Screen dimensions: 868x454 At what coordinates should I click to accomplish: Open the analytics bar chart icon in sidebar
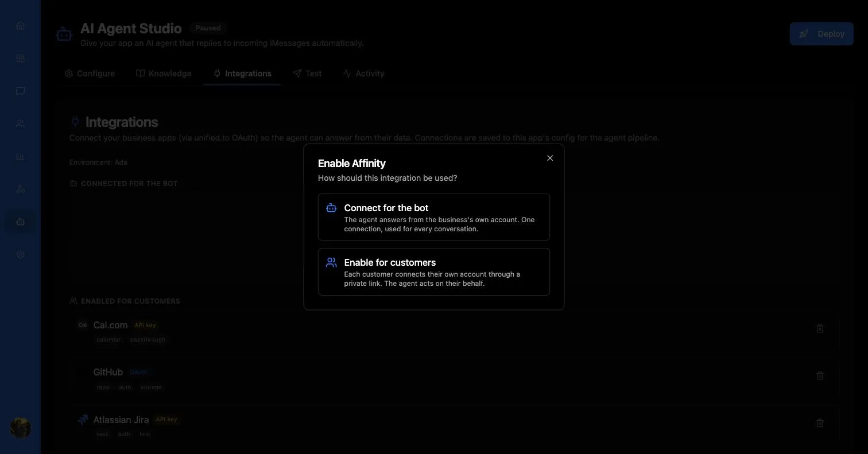point(21,157)
